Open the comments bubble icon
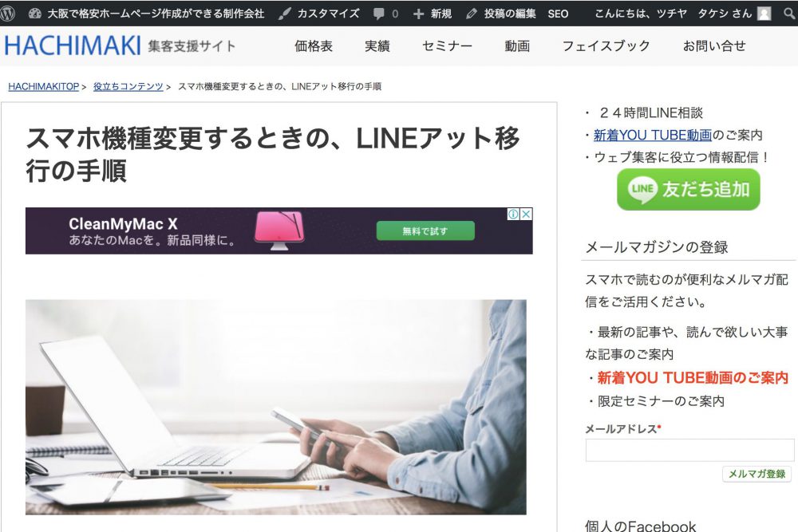The image size is (798, 532). pos(378,14)
